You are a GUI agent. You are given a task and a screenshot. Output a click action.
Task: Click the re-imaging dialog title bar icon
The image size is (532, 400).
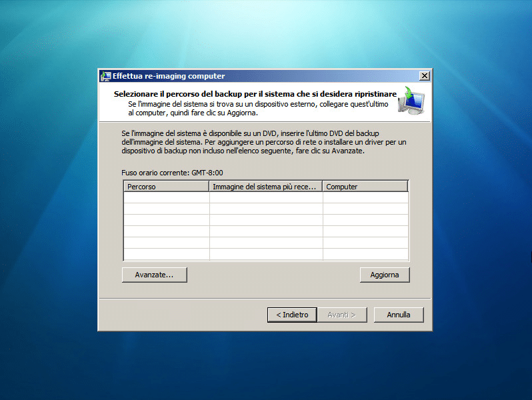[x=105, y=76]
